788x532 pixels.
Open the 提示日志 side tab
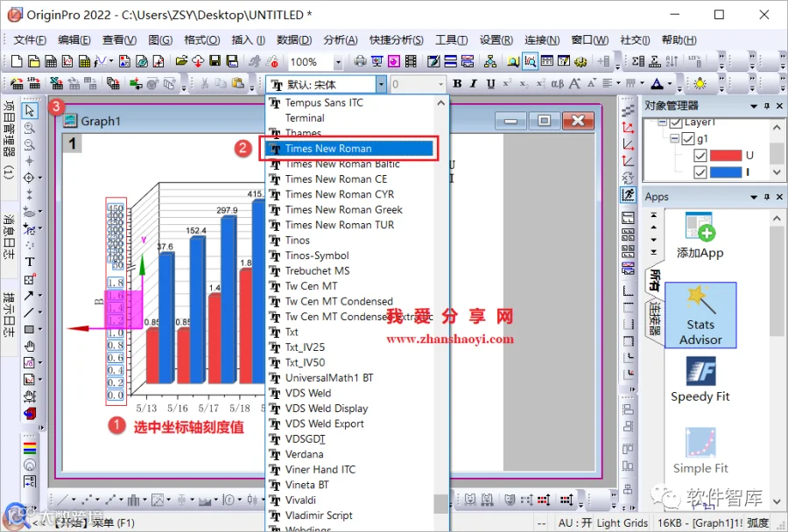pos(9,314)
